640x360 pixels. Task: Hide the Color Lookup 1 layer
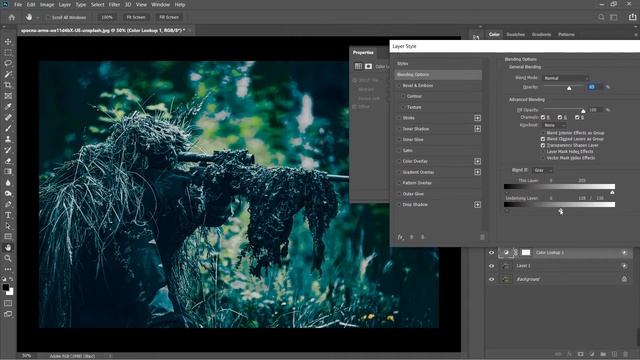[491, 253]
